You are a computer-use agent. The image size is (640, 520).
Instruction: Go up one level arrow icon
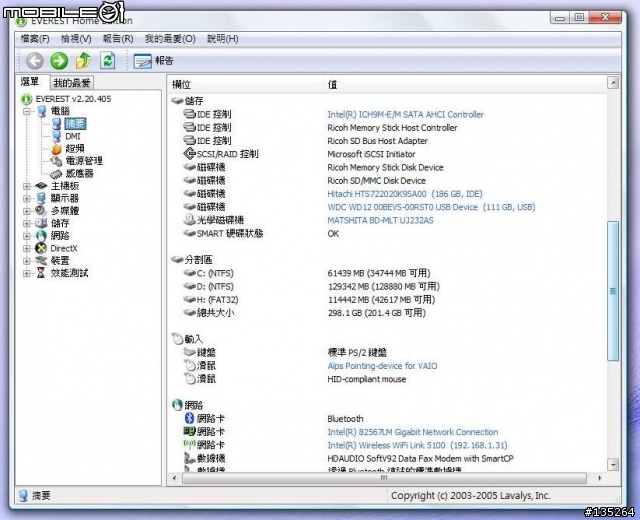[83, 61]
